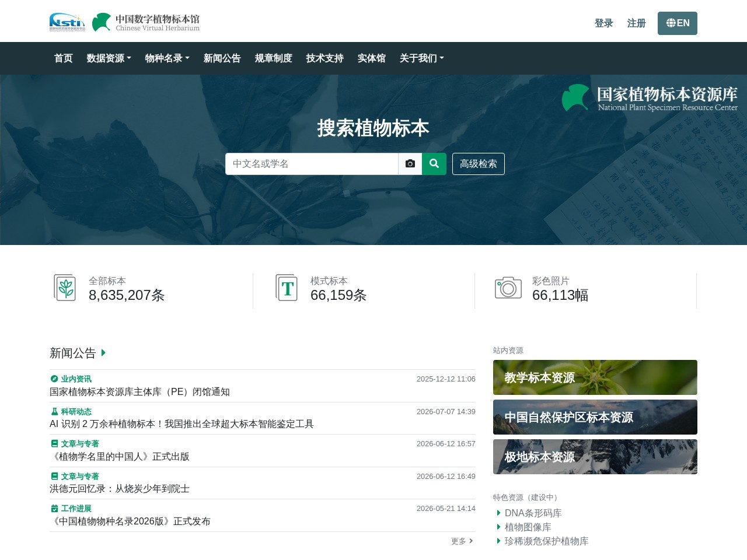Click the 工作进展 calendar check icon
This screenshot has height=560, width=747.
coord(54,509)
